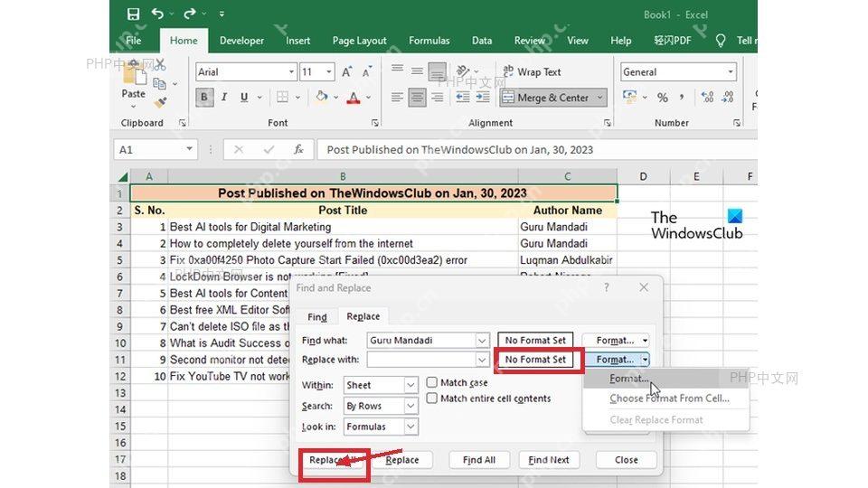Click the Copy icon in Clipboard group
Image resolution: width=868 pixels, height=488 pixels.
pos(159,83)
